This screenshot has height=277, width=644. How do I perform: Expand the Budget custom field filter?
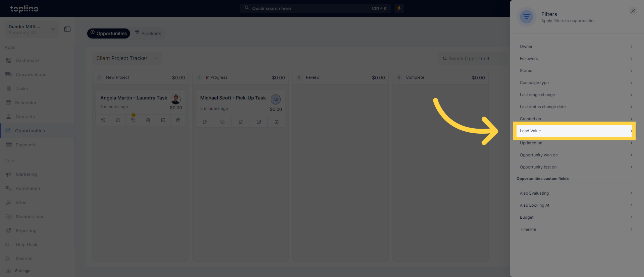576,217
